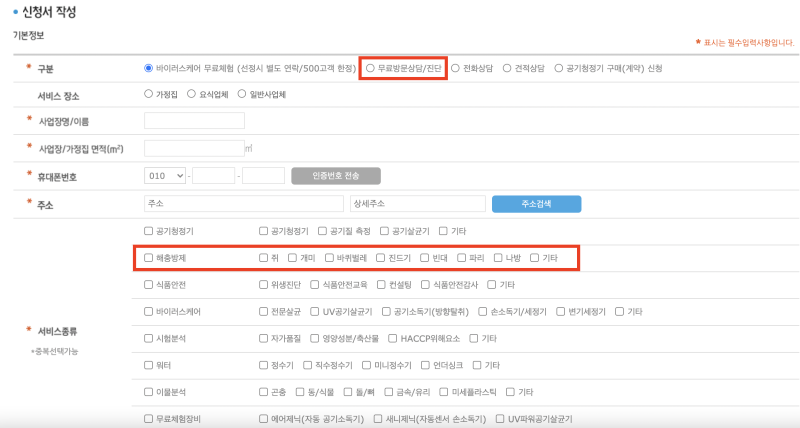Image resolution: width=800 pixels, height=428 pixels.
Task: Open the 010 phone prefix dropdown
Action: (165, 175)
